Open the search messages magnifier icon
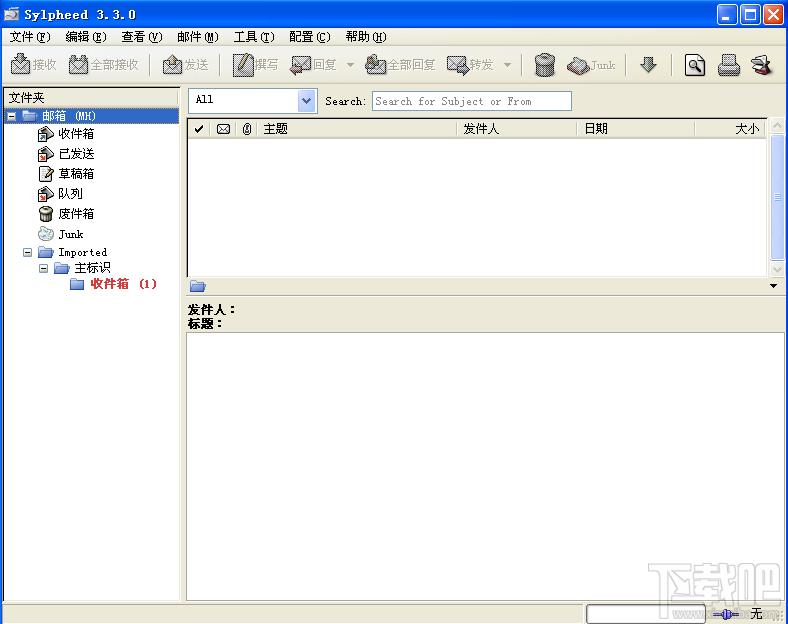 tap(695, 65)
